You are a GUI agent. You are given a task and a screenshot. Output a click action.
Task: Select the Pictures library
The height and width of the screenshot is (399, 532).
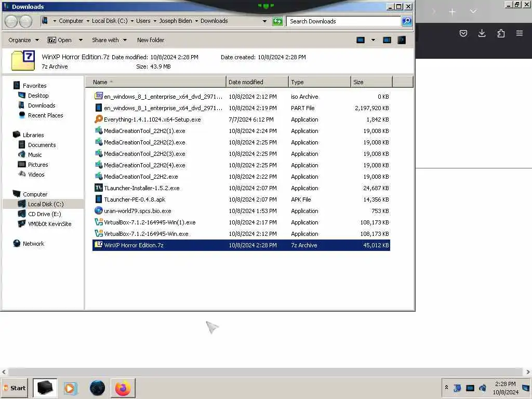tap(37, 165)
